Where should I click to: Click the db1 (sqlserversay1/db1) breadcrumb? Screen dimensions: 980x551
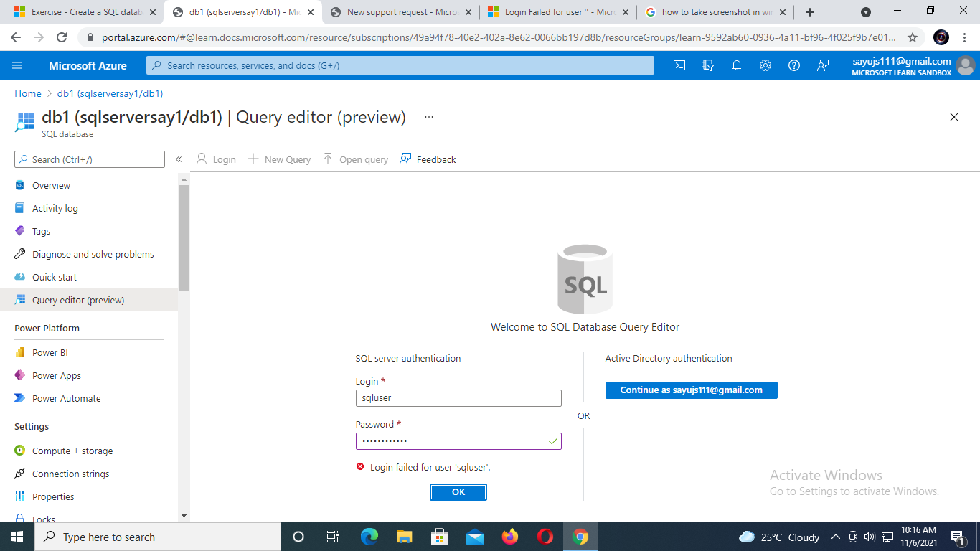(110, 93)
